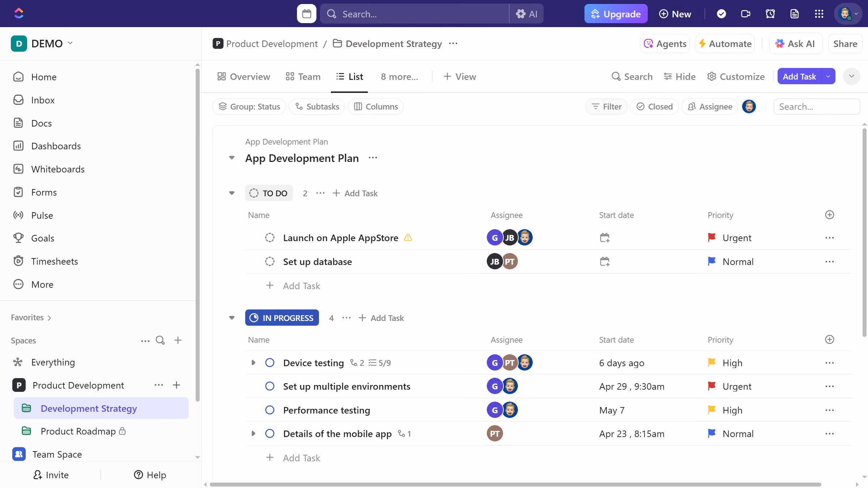Expand the Favorites section
The image size is (868, 488).
point(31,317)
